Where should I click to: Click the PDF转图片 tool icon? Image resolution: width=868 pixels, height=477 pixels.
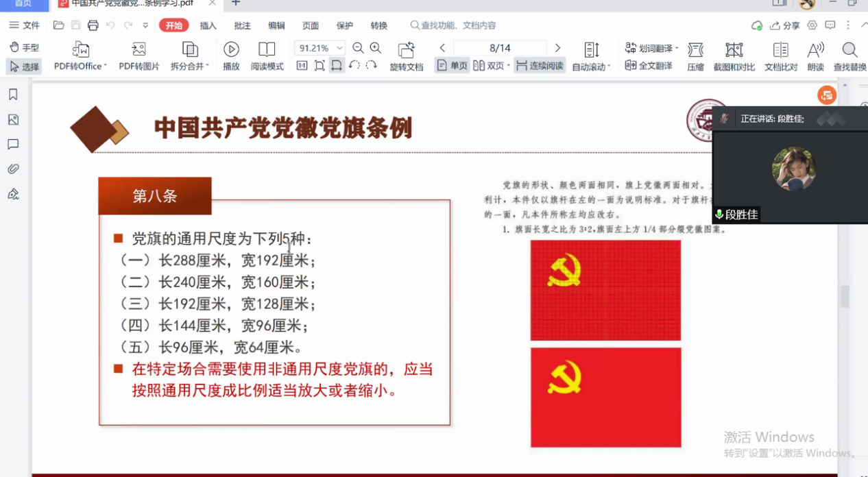pos(138,50)
